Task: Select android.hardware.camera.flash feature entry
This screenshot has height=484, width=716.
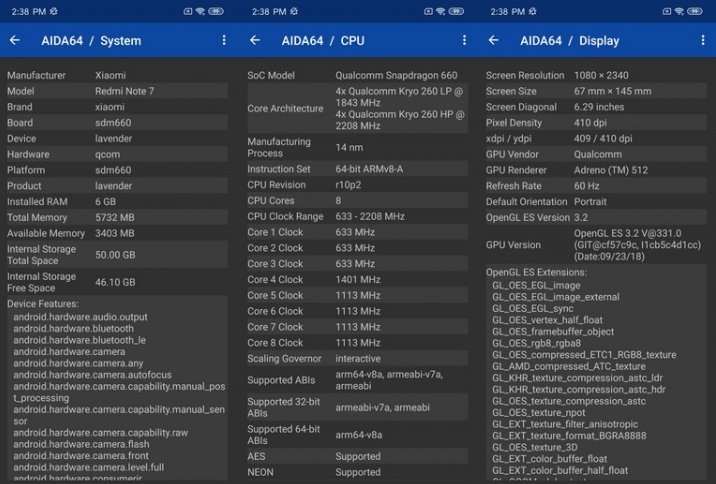Action: coord(81,444)
